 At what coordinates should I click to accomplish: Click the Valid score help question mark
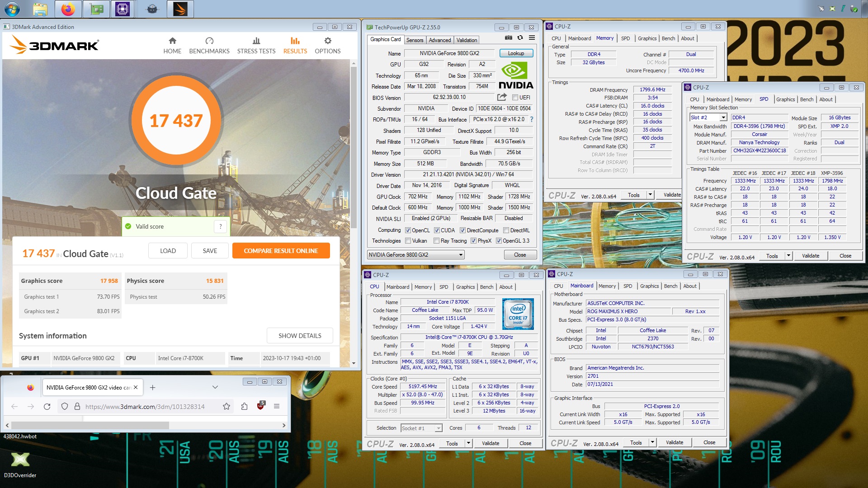(220, 226)
